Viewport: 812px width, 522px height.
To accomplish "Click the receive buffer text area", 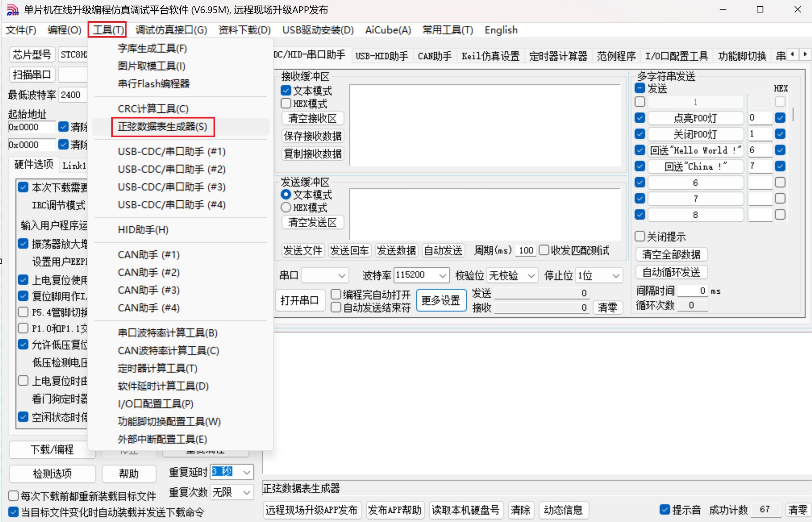I will click(x=485, y=125).
